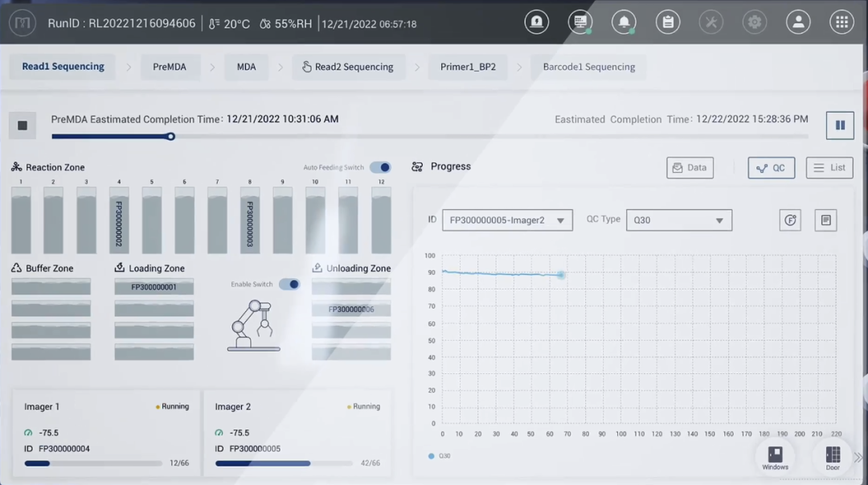
Task: Click the Data button
Action: [x=690, y=167]
